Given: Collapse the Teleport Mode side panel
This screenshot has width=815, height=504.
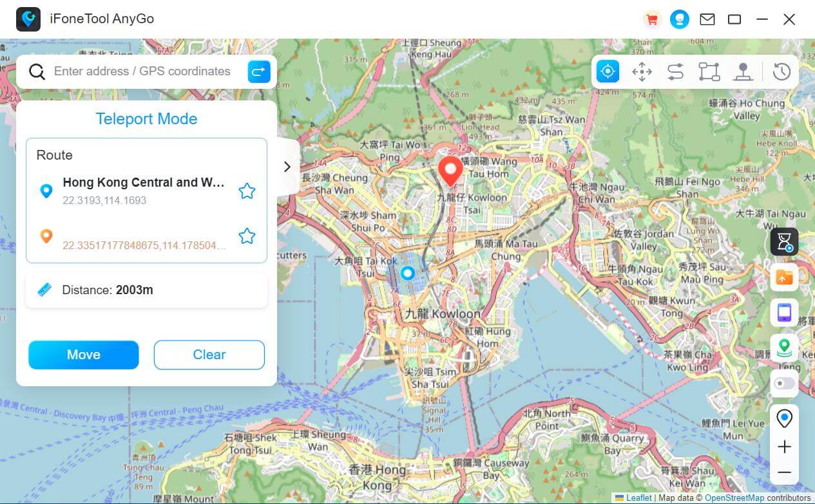Looking at the screenshot, I should 287,167.
